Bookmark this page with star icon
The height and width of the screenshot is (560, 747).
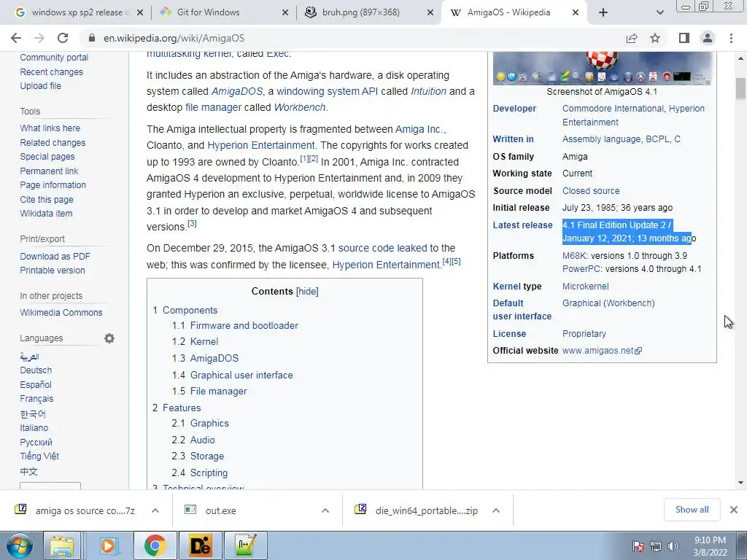click(x=655, y=38)
